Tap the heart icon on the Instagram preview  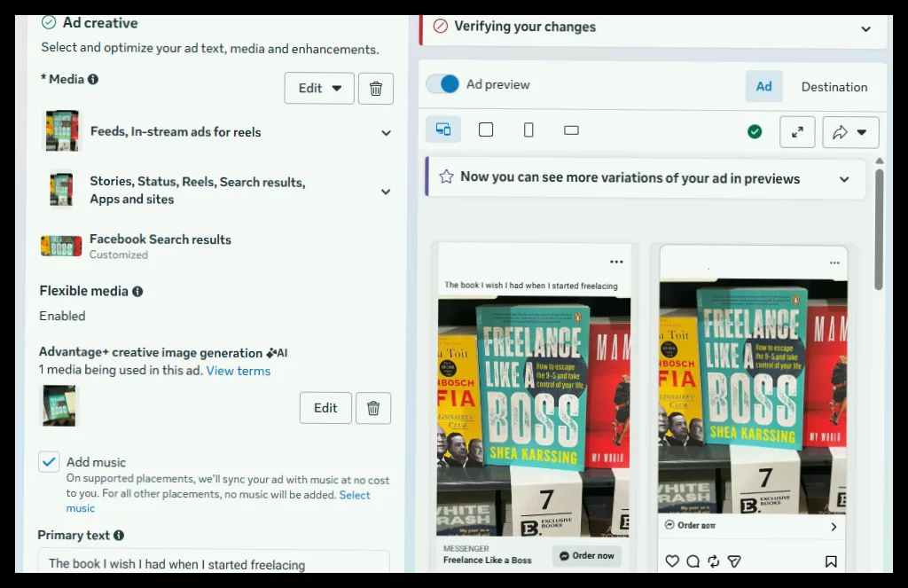tap(672, 561)
